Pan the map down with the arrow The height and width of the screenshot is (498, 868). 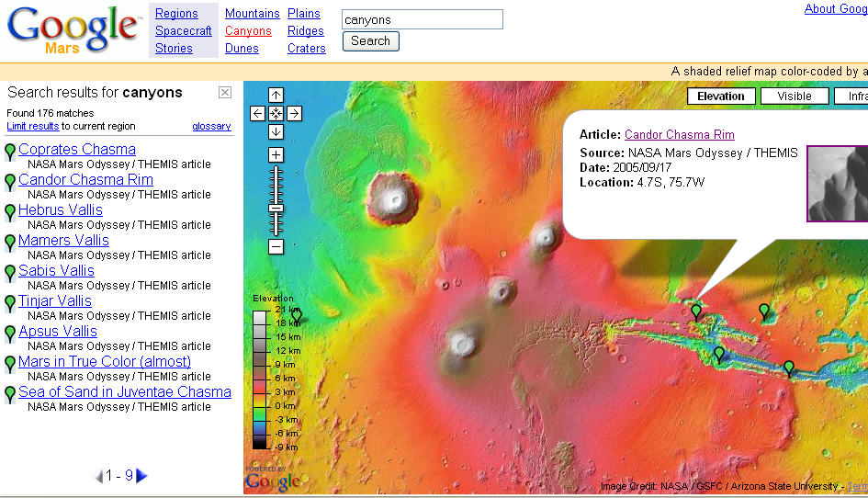pos(276,131)
